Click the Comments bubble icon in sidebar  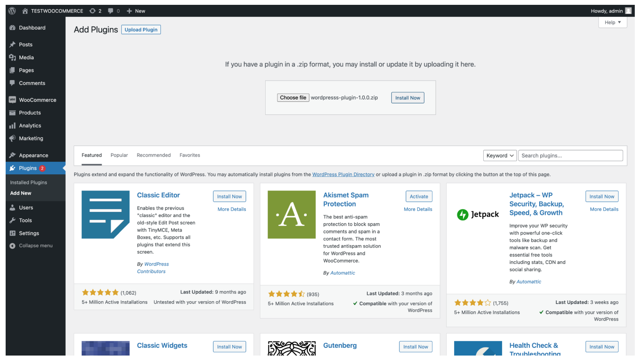pos(12,83)
